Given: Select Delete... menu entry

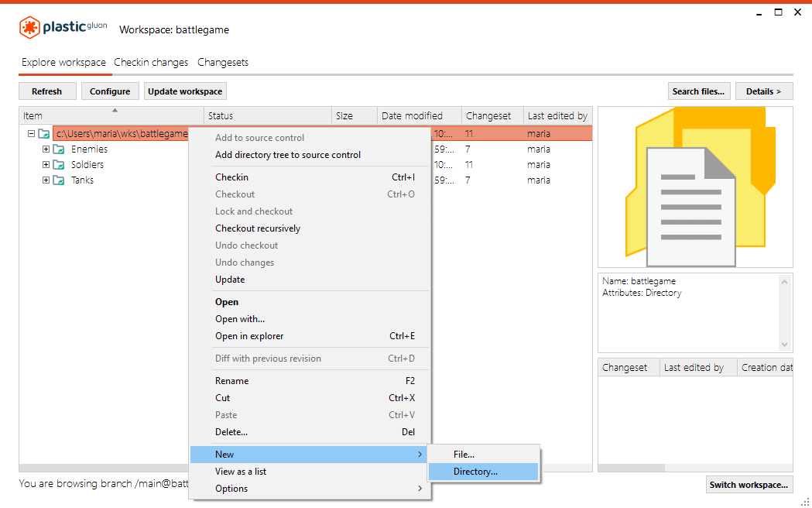Looking at the screenshot, I should pos(310,432).
